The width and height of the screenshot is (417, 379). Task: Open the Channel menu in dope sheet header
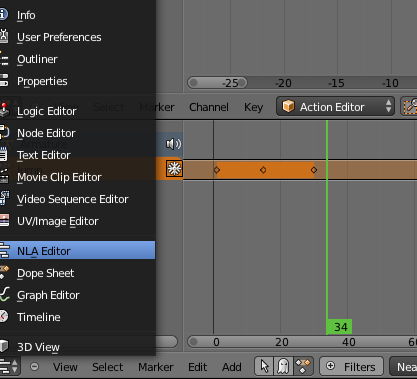coord(209,107)
